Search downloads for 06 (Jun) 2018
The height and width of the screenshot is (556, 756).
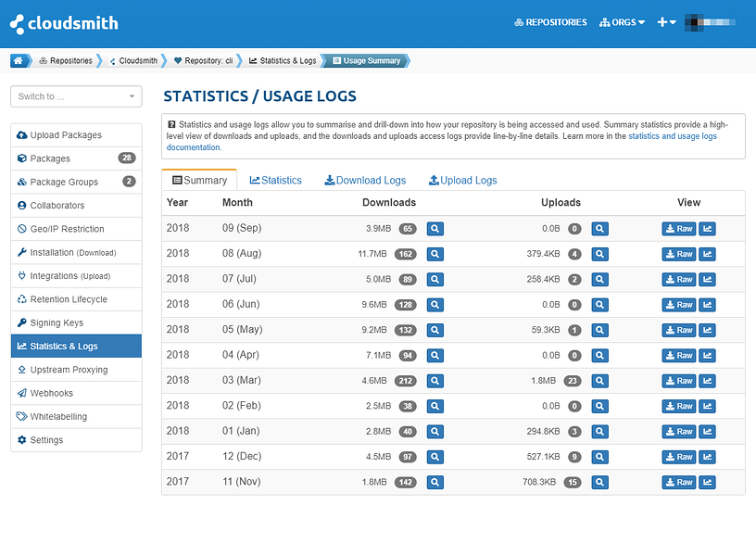tap(435, 305)
